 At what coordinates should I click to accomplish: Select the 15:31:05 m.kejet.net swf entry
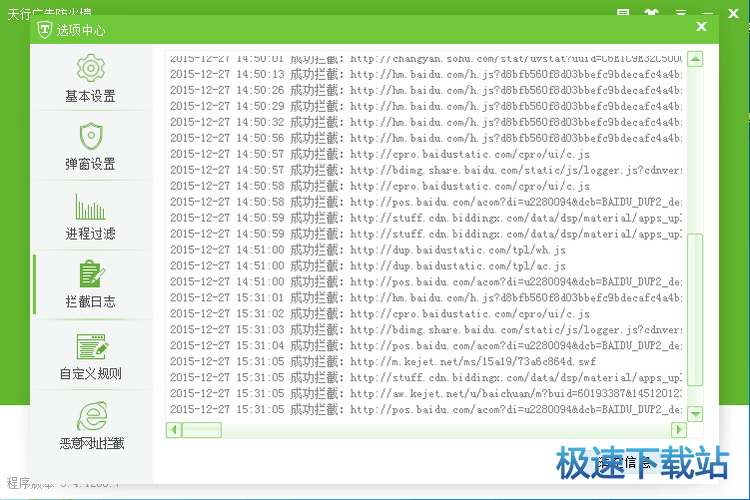pyautogui.click(x=383, y=362)
